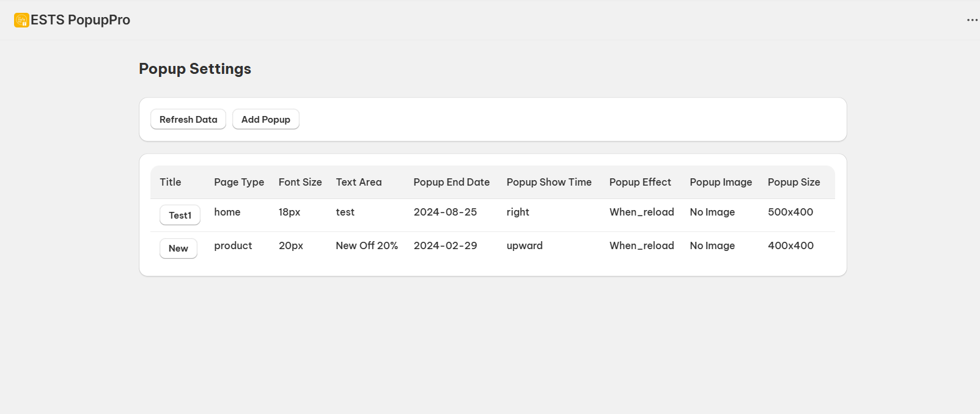This screenshot has height=414, width=980.
Task: Click the ESTS PopupPro app logo icon
Action: click(x=21, y=20)
